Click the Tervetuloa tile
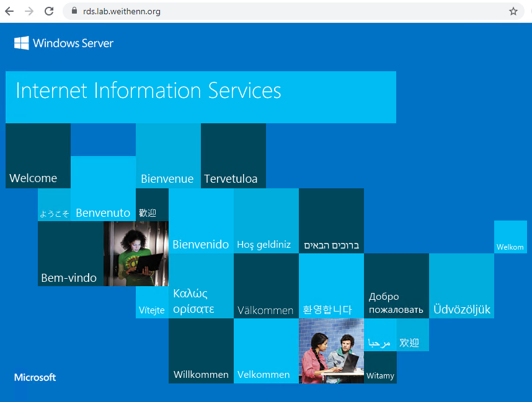Image resolution: width=532 pixels, height=402 pixels. point(233,155)
